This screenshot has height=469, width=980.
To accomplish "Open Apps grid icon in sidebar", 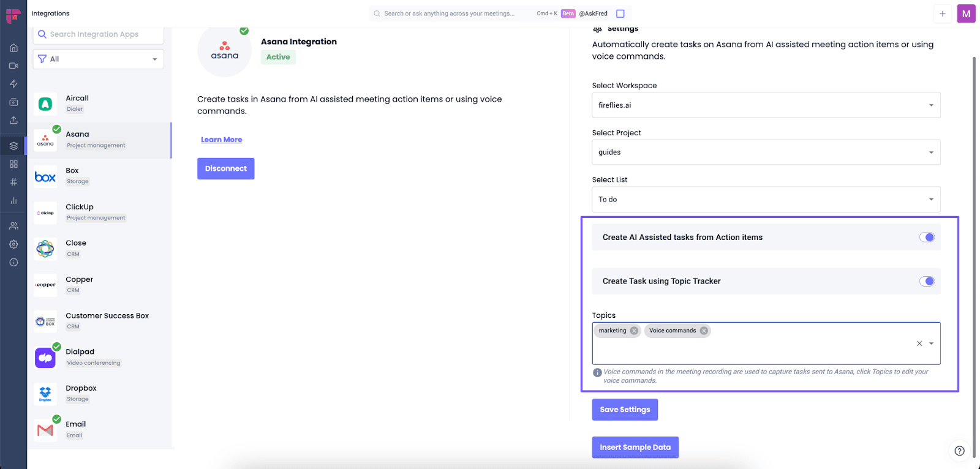I will tap(13, 164).
